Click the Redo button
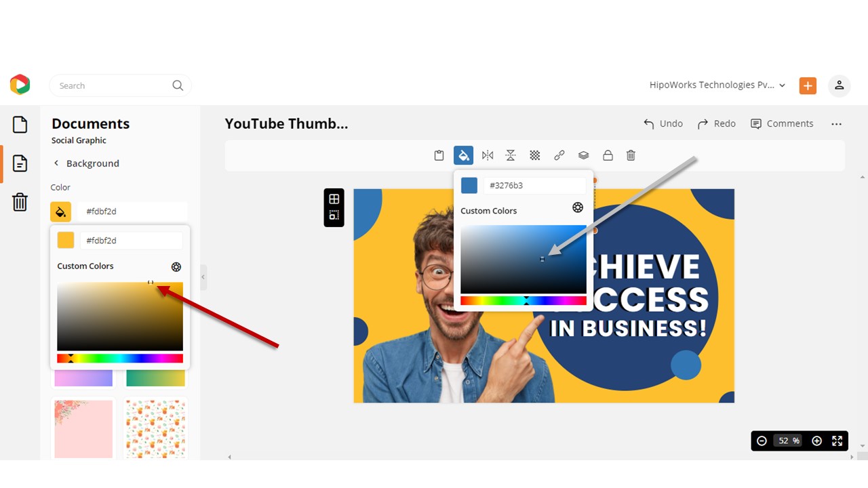868x488 pixels. pyautogui.click(x=716, y=123)
